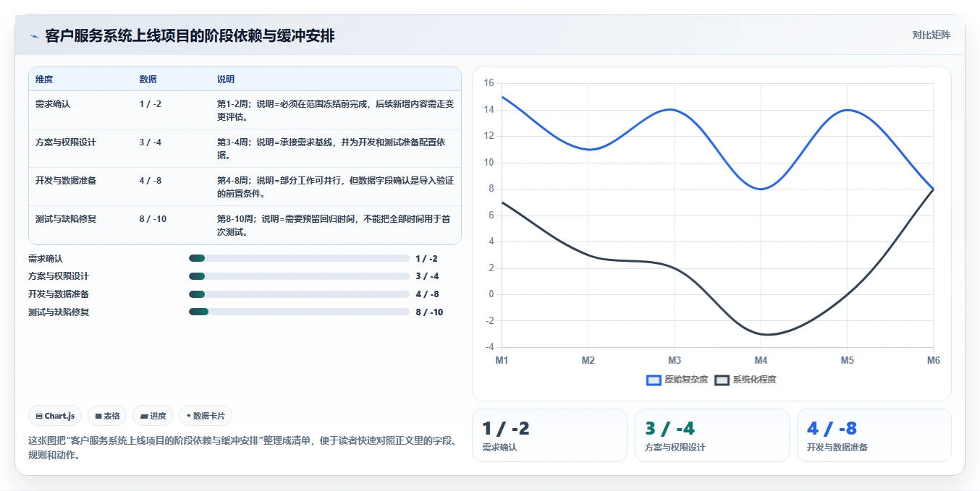
Task: Toggle the 原始复杂度 legend swatch
Action: coord(654,380)
